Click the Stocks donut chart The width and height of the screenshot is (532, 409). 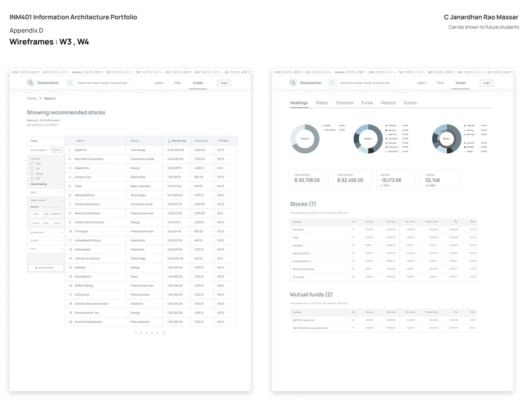coord(446,139)
